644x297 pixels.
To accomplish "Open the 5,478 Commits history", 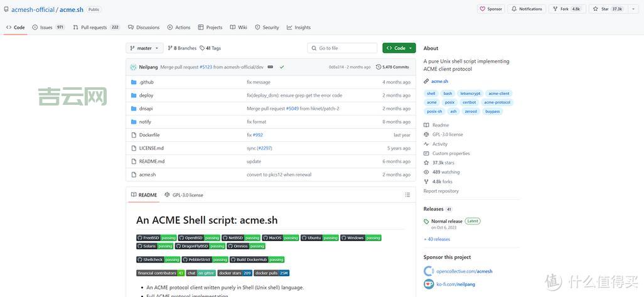I will 392,67.
